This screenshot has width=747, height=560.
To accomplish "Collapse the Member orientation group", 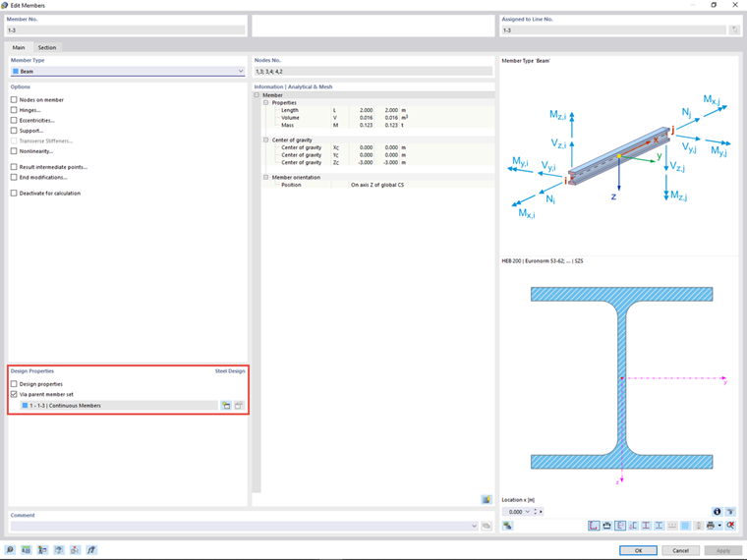I will [x=266, y=177].
